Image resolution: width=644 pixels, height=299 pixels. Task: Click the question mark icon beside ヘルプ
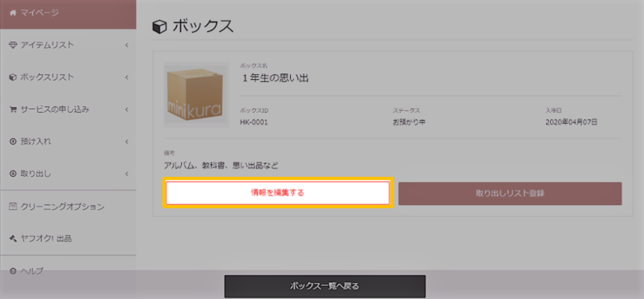[13, 271]
